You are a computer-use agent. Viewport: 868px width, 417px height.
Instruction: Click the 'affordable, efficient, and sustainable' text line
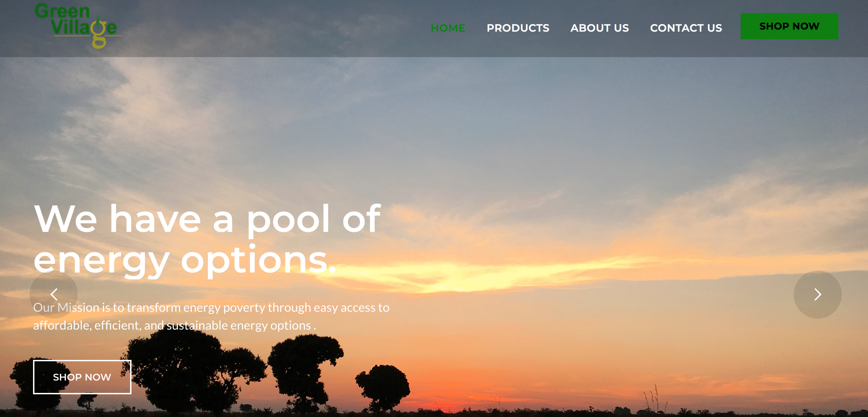(x=174, y=325)
